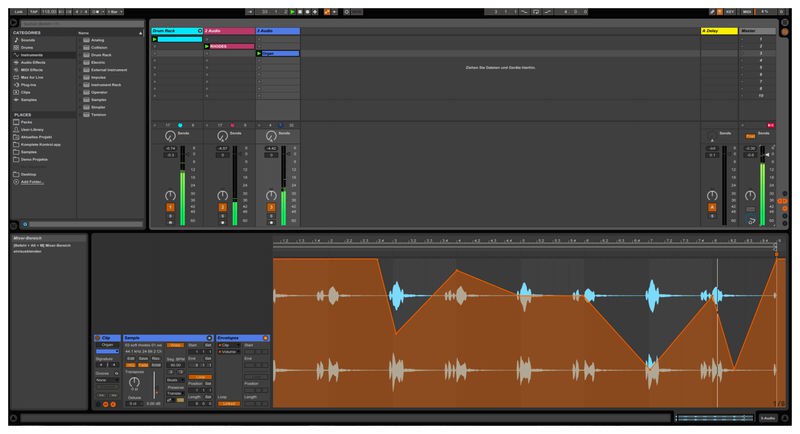Select Drums in the browser categories
Viewport: 800px width, 434px height.
tap(27, 46)
